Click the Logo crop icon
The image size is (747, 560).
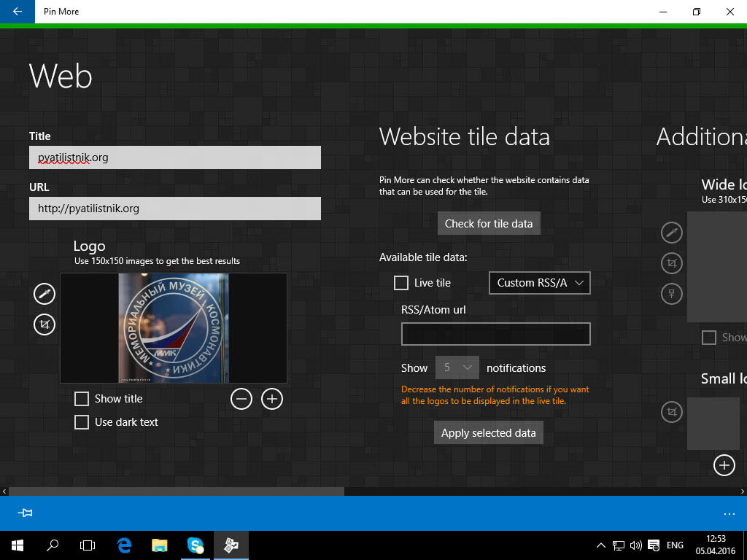tap(44, 324)
